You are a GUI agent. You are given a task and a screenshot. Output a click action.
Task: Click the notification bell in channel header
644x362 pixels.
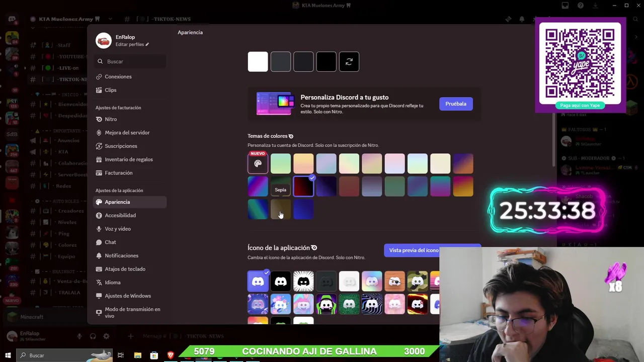click(522, 19)
